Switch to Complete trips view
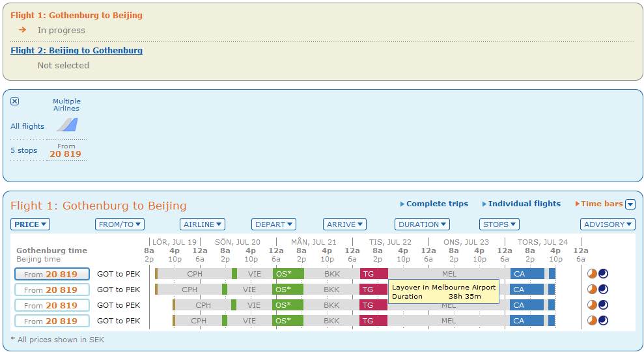 [x=437, y=204]
